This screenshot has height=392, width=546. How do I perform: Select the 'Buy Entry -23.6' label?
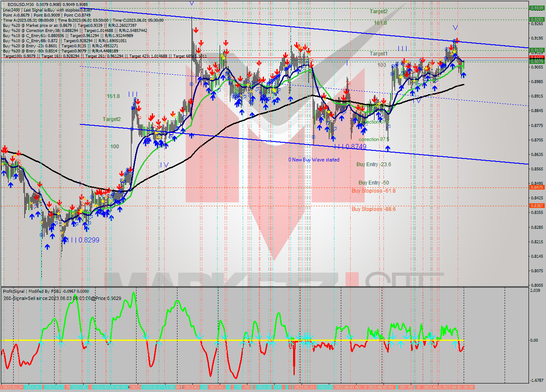point(374,164)
